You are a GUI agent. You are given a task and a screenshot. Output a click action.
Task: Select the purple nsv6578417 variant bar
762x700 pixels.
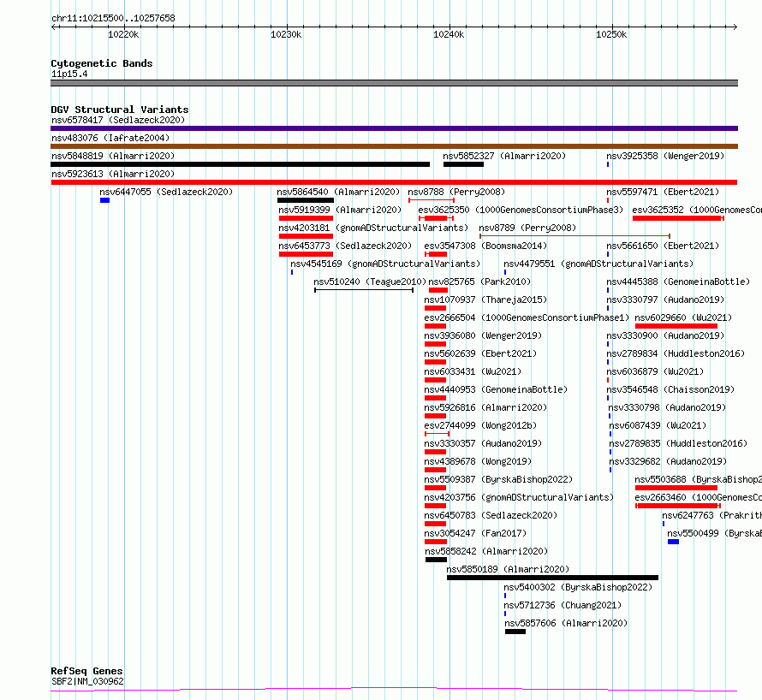click(394, 128)
